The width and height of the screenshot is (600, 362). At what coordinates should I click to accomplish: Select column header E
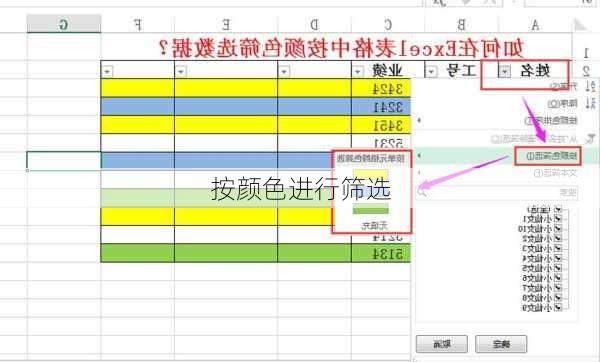click(x=226, y=25)
